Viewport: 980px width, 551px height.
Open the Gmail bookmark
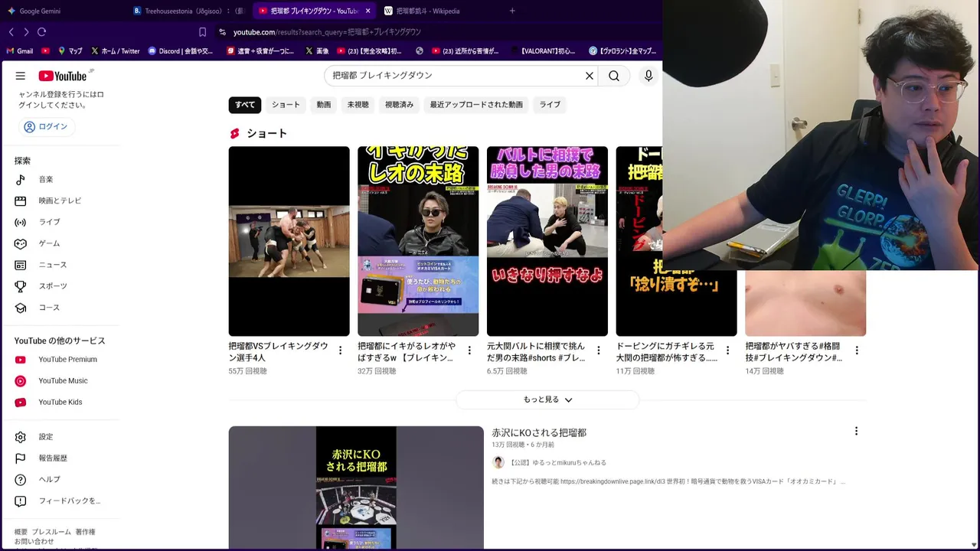20,51
